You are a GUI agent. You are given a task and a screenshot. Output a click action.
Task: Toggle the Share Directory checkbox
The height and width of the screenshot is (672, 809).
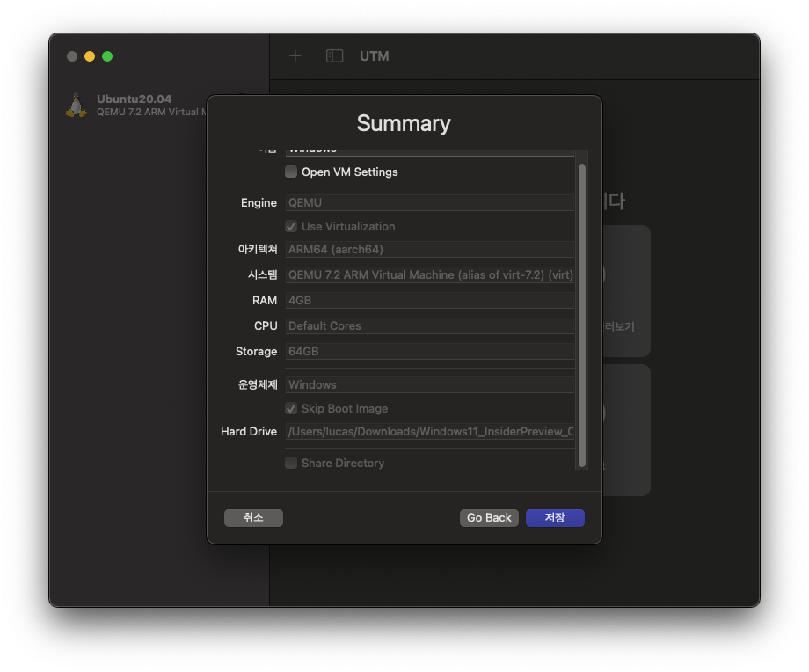[291, 463]
